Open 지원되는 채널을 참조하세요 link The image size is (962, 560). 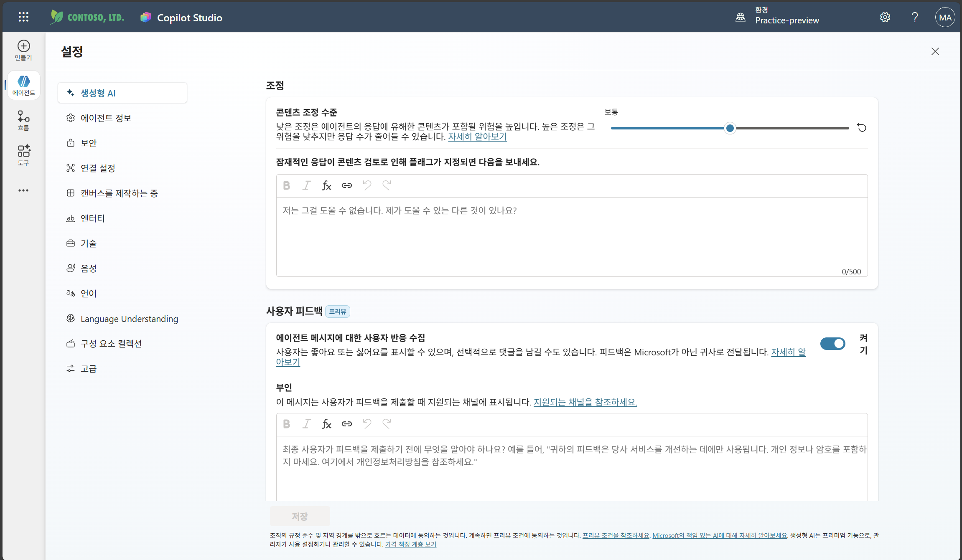pyautogui.click(x=585, y=402)
